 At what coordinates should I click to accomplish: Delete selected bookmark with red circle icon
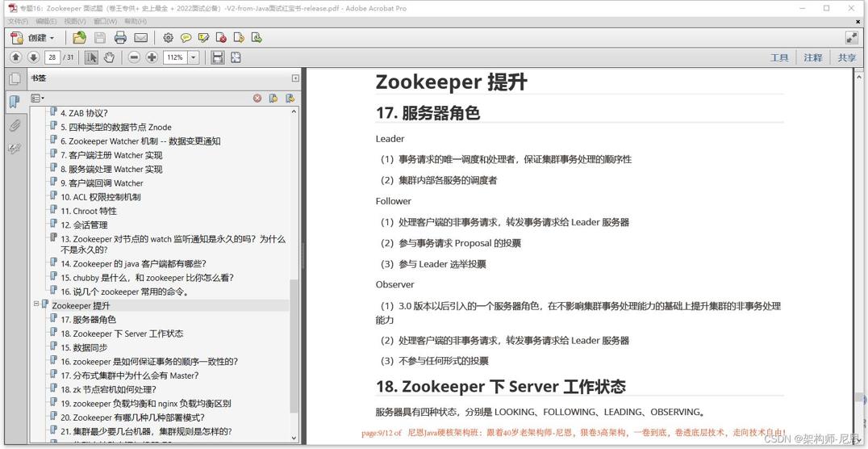tap(257, 98)
